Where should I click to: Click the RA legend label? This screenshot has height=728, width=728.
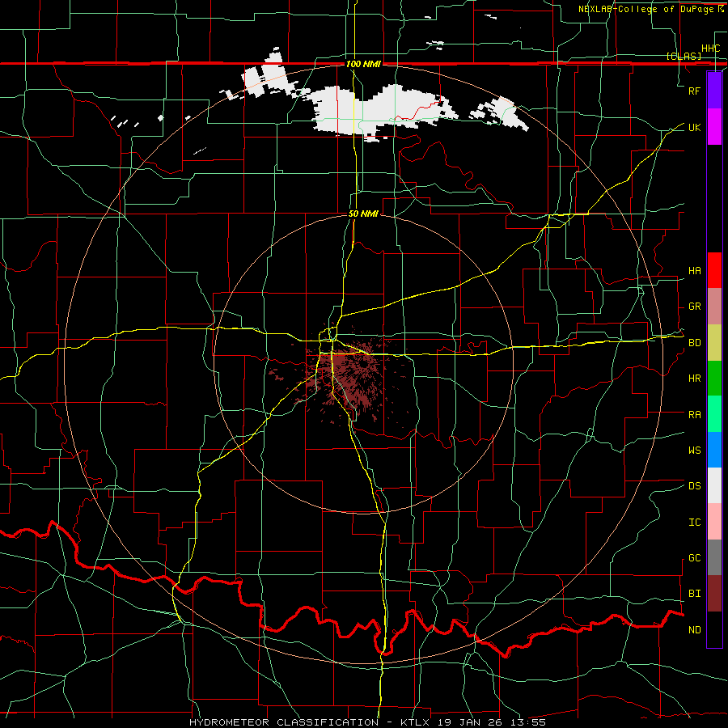(694, 415)
